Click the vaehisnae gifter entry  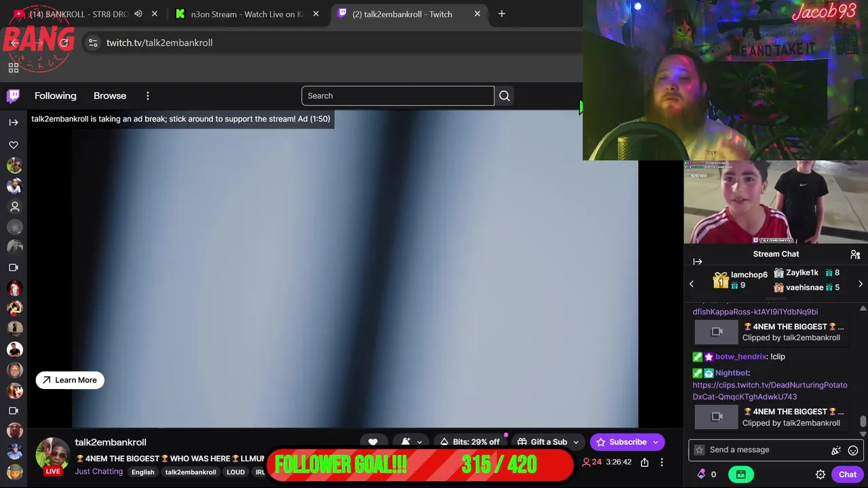pos(807,287)
